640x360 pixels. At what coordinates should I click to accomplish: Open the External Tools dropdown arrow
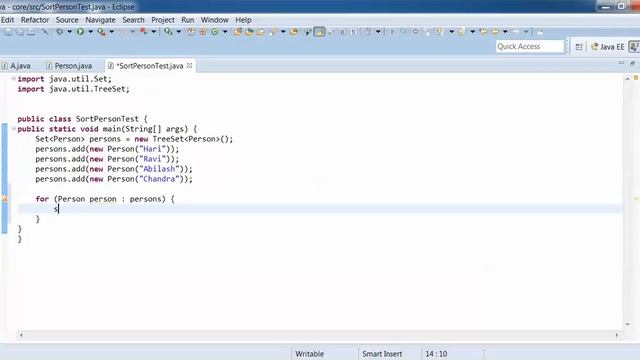pyautogui.click(x=154, y=31)
